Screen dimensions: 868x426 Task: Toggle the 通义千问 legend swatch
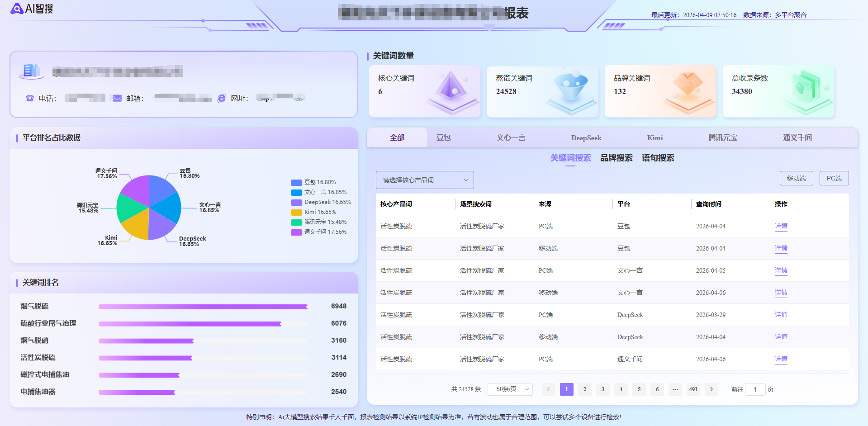click(x=296, y=232)
